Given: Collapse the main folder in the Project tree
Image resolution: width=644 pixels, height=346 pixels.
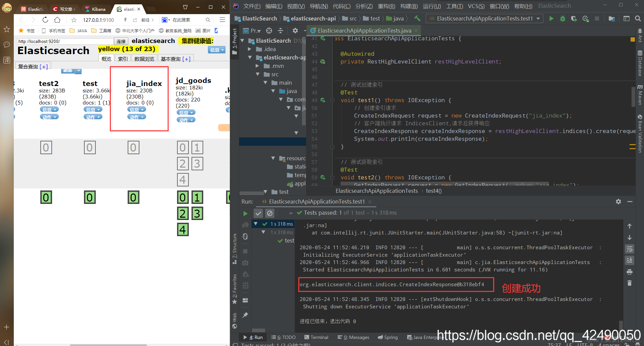Looking at the screenshot, I should (x=265, y=83).
